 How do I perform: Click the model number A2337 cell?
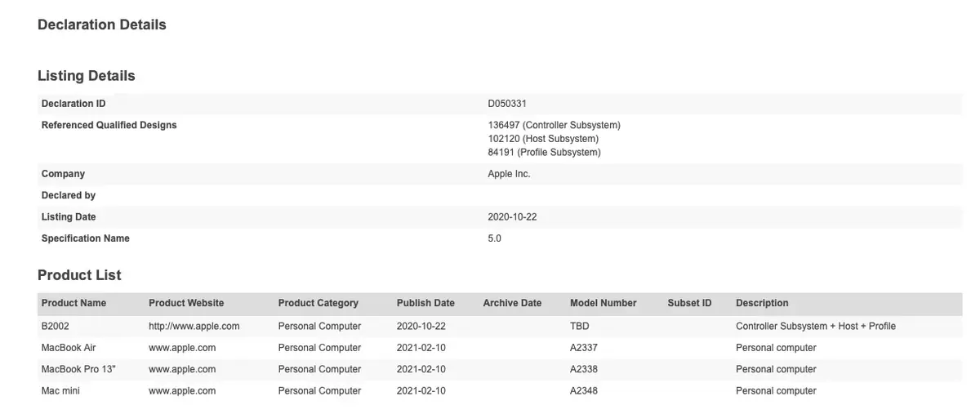coord(583,348)
